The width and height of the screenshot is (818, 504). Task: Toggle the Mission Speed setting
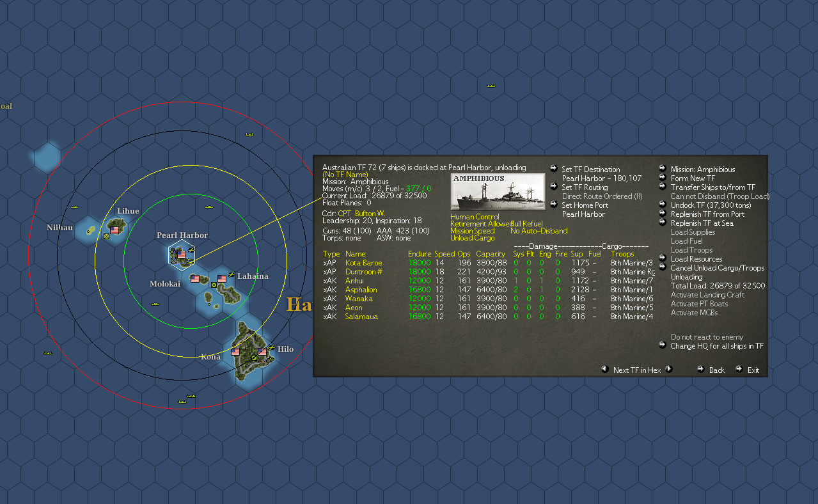click(472, 231)
